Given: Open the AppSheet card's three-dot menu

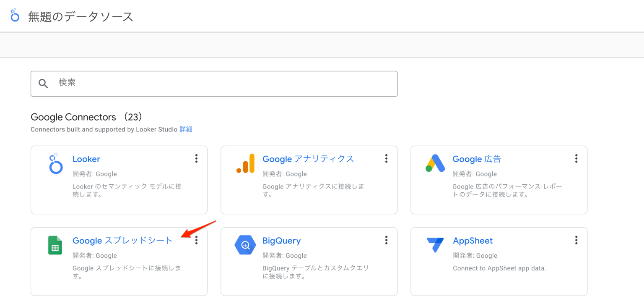Looking at the screenshot, I should (576, 240).
